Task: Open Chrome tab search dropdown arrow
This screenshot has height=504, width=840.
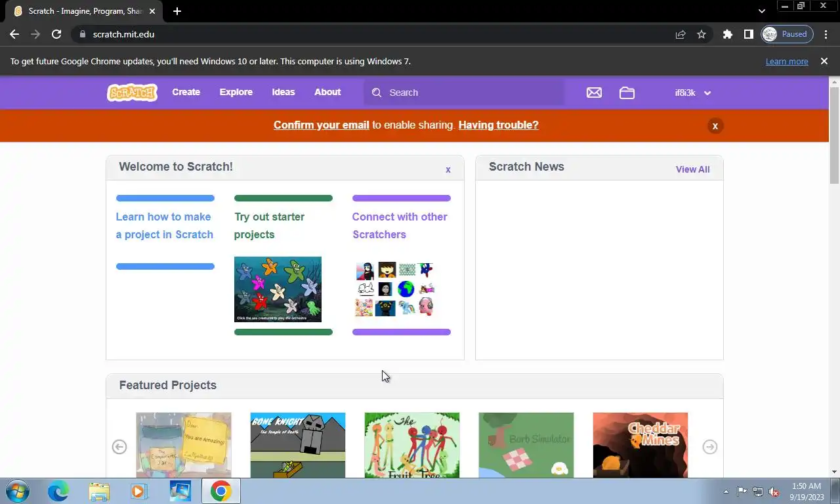Action: (x=761, y=11)
